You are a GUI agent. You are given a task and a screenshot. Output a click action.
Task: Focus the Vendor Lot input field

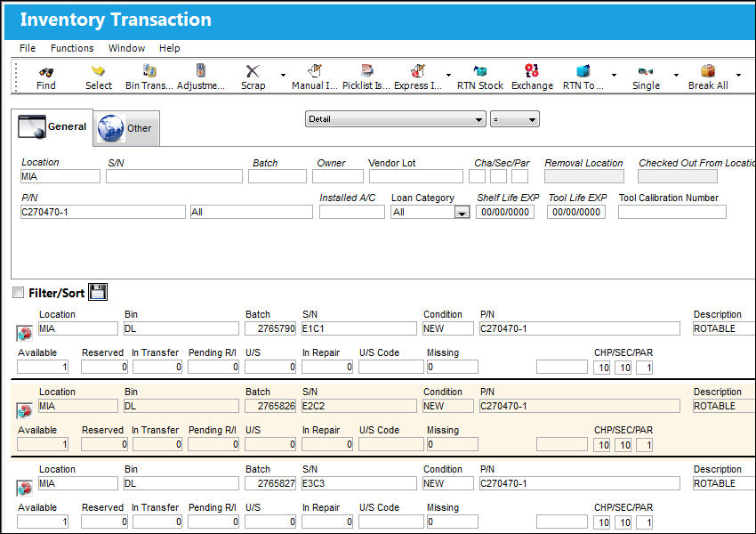[x=416, y=176]
